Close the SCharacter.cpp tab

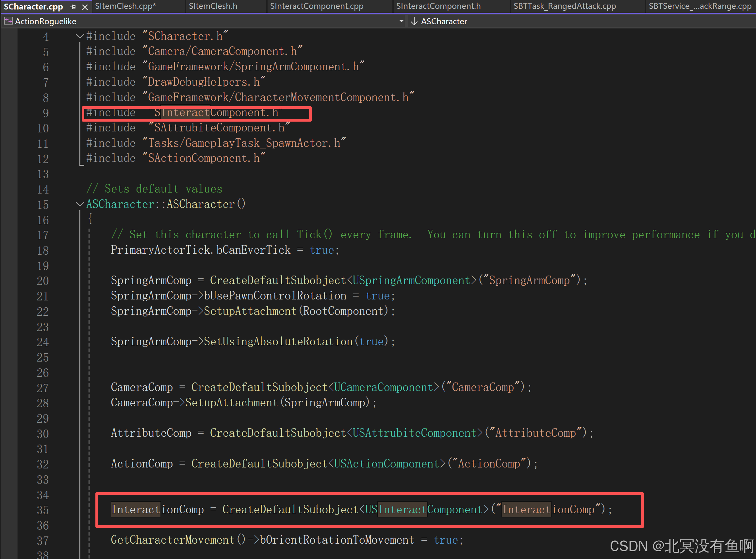[x=85, y=7]
